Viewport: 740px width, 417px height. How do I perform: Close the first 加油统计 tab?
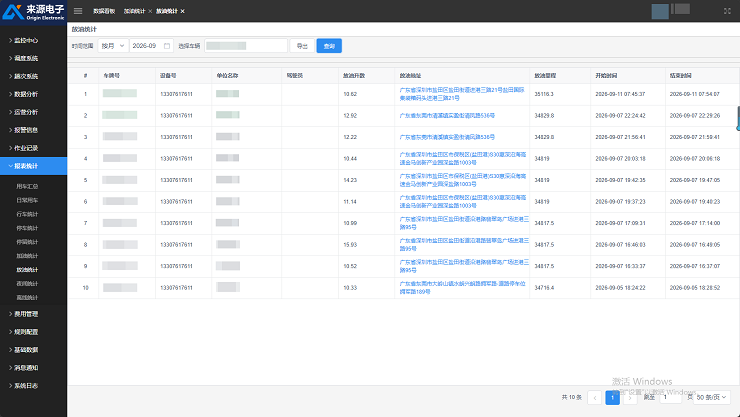150,11
